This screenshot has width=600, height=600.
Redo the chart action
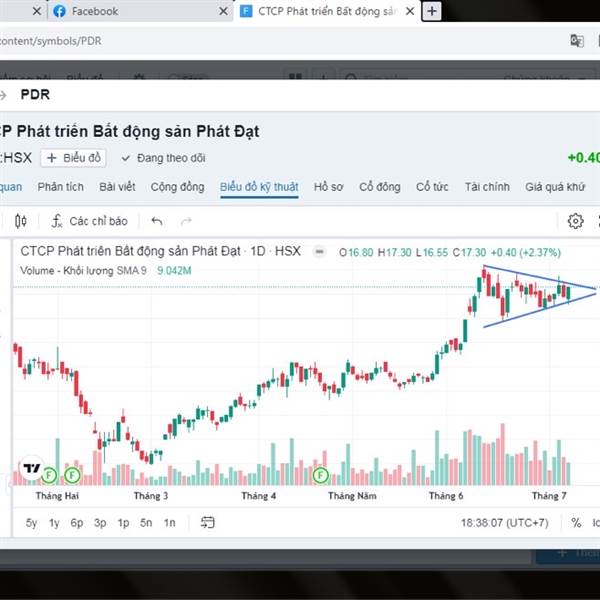point(186,221)
